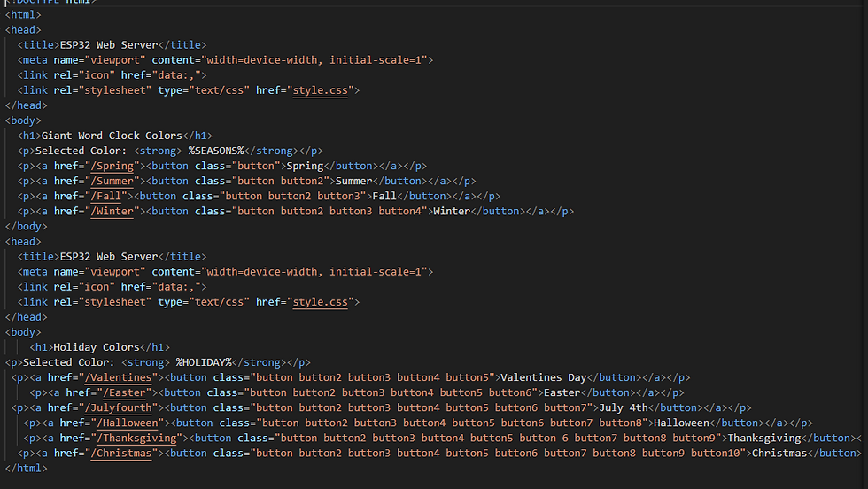The width and height of the screenshot is (868, 489).
Task: Follow the "/Halloween" href link
Action: [131, 423]
